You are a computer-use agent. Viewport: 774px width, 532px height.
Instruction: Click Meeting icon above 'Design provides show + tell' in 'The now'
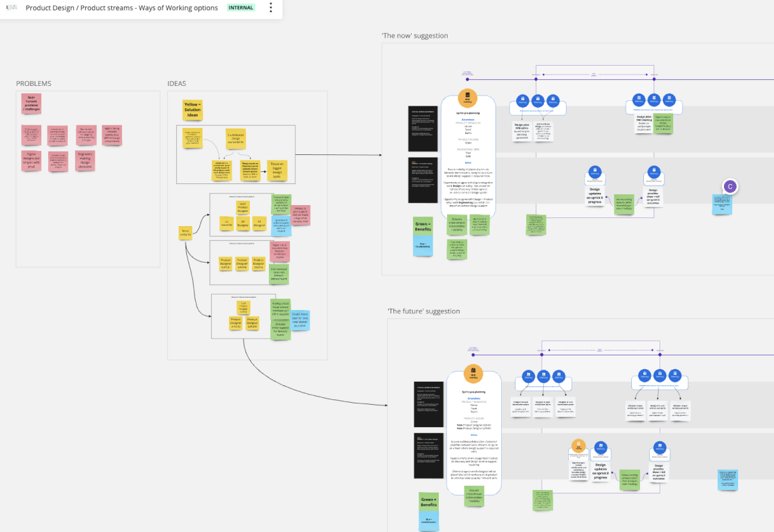(x=654, y=172)
